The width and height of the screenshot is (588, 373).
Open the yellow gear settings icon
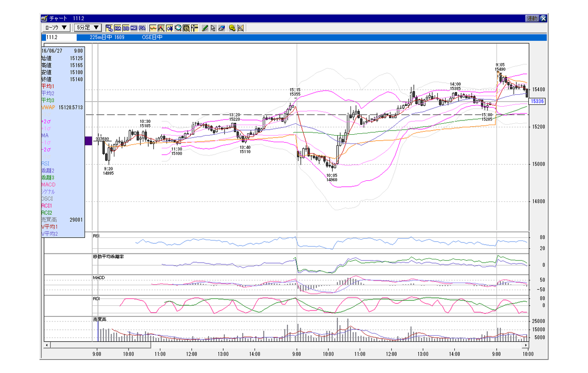(232, 28)
